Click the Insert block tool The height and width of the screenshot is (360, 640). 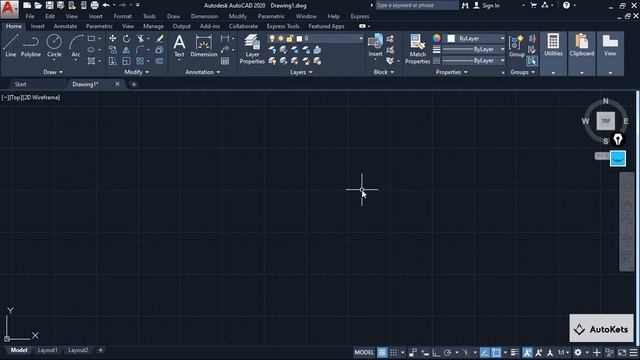click(x=375, y=45)
